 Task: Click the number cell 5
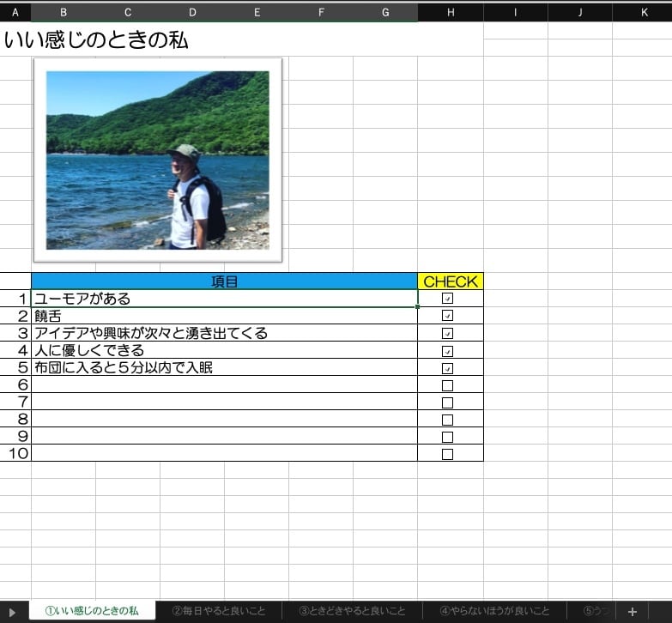click(15, 367)
